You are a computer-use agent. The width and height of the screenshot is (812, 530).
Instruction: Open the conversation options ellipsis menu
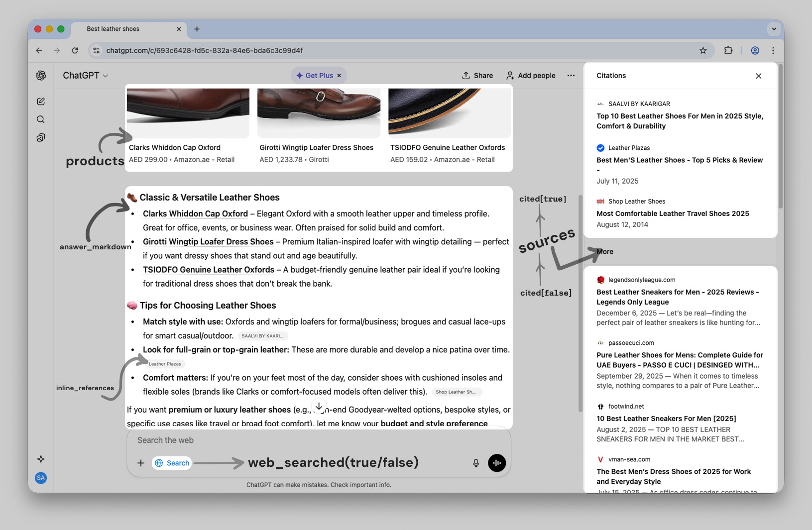tap(571, 75)
